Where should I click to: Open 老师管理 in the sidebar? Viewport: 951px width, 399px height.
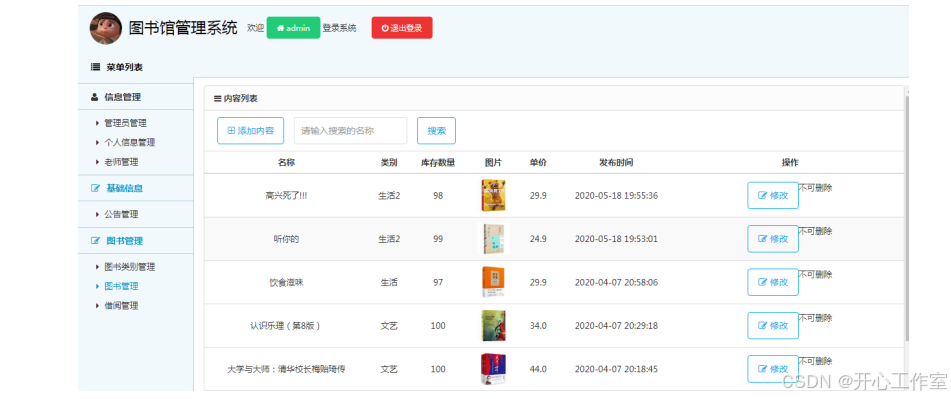coord(121,162)
